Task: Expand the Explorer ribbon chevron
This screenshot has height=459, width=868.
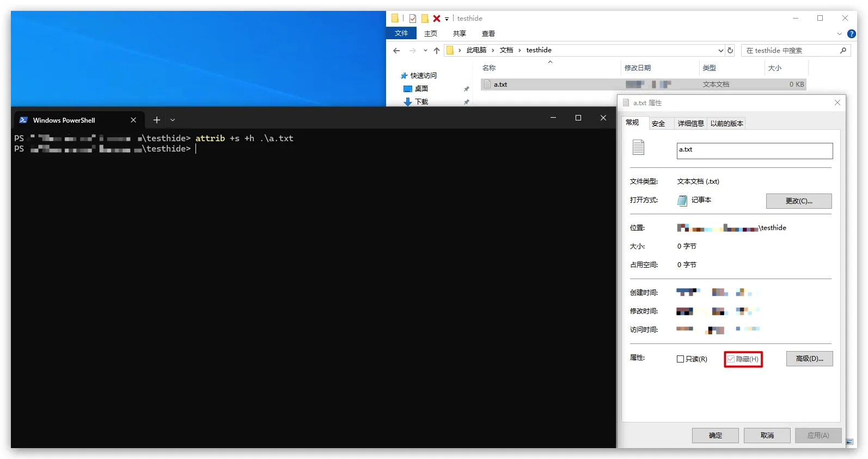Action: pyautogui.click(x=839, y=34)
